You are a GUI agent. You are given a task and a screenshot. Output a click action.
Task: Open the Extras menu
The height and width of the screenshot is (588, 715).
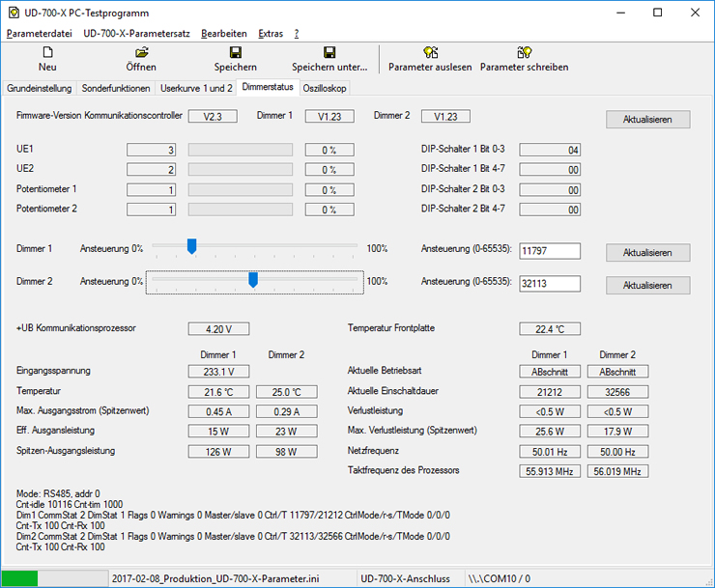271,33
